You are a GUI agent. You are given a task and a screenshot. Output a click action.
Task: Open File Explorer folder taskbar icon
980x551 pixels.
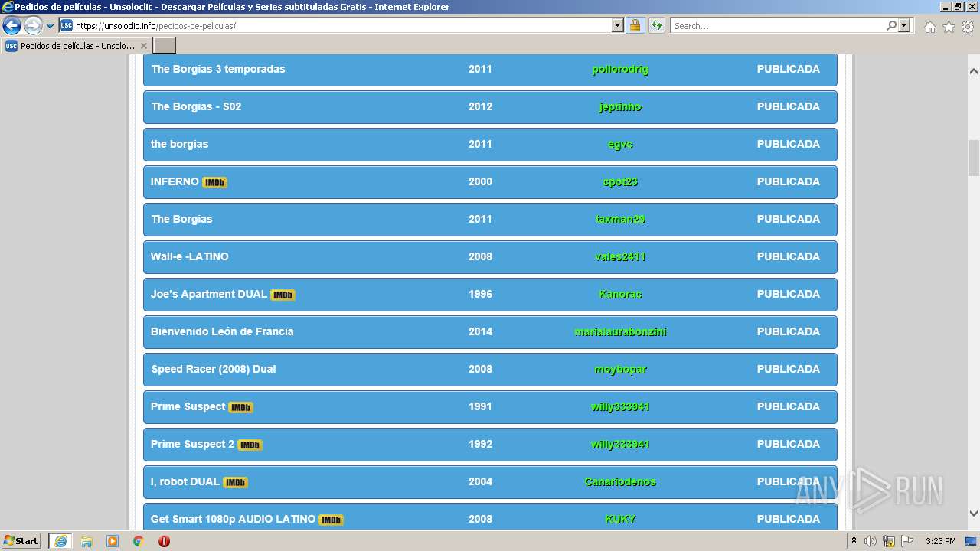87,541
